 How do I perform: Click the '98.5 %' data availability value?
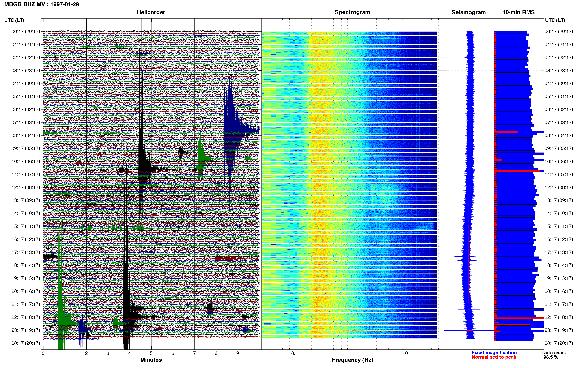coord(551,357)
